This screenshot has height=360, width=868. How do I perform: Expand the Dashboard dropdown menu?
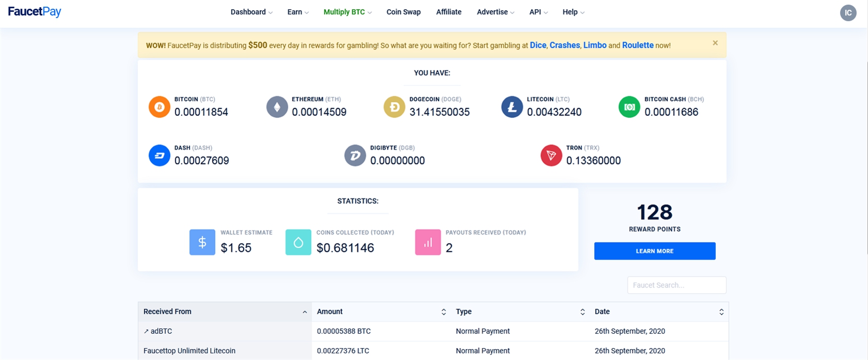click(x=251, y=12)
